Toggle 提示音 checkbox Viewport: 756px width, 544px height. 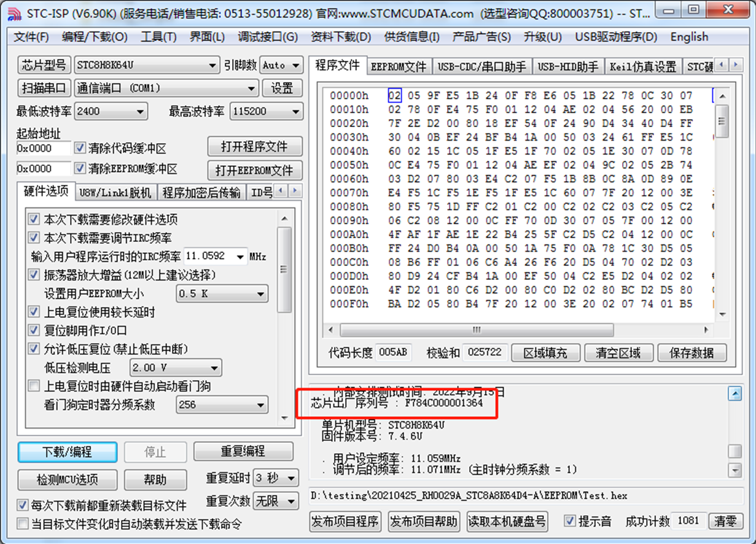[x=569, y=521]
